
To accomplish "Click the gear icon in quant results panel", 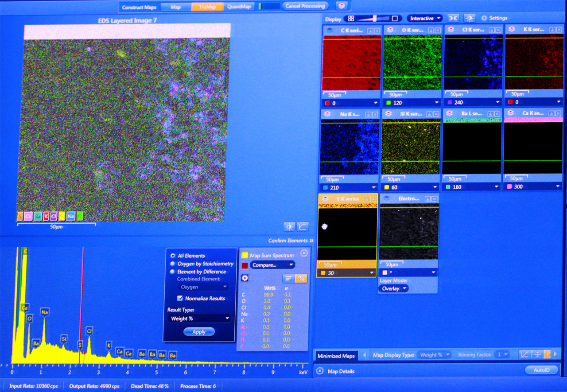I will tap(245, 278).
